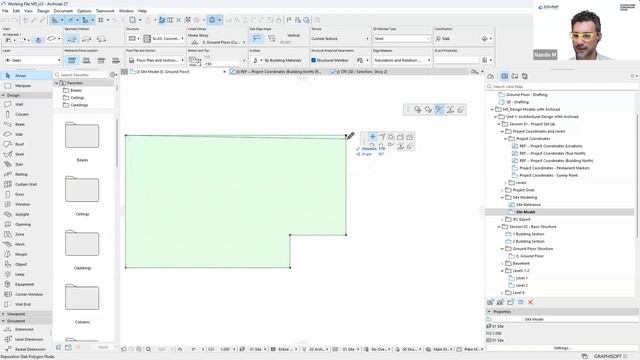Open the Claddings favorites folder thumbnail
640x360 pixels.
tap(82, 243)
